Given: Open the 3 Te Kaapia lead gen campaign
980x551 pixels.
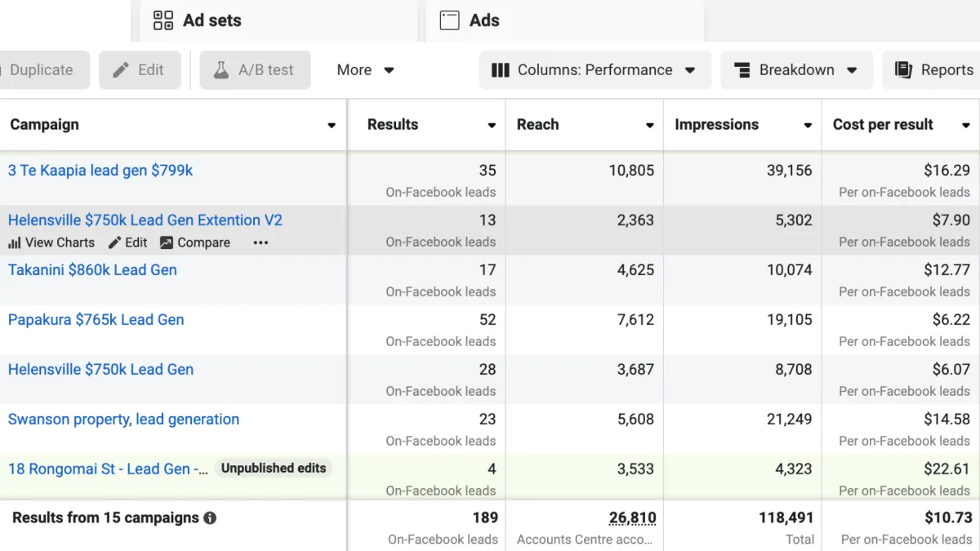Looking at the screenshot, I should (x=100, y=171).
